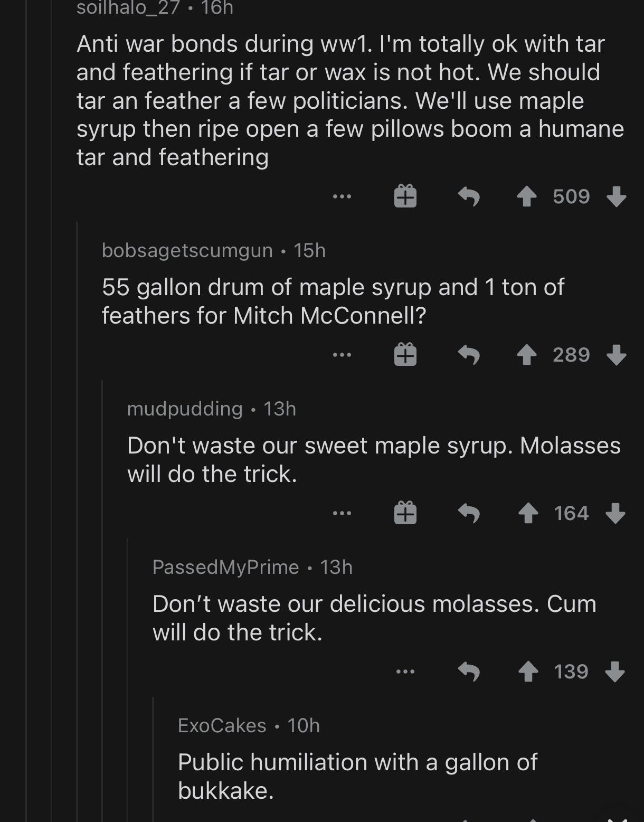This screenshot has width=644, height=822.
Task: Downvote bobsagetscumgun's comment
Action: (617, 354)
